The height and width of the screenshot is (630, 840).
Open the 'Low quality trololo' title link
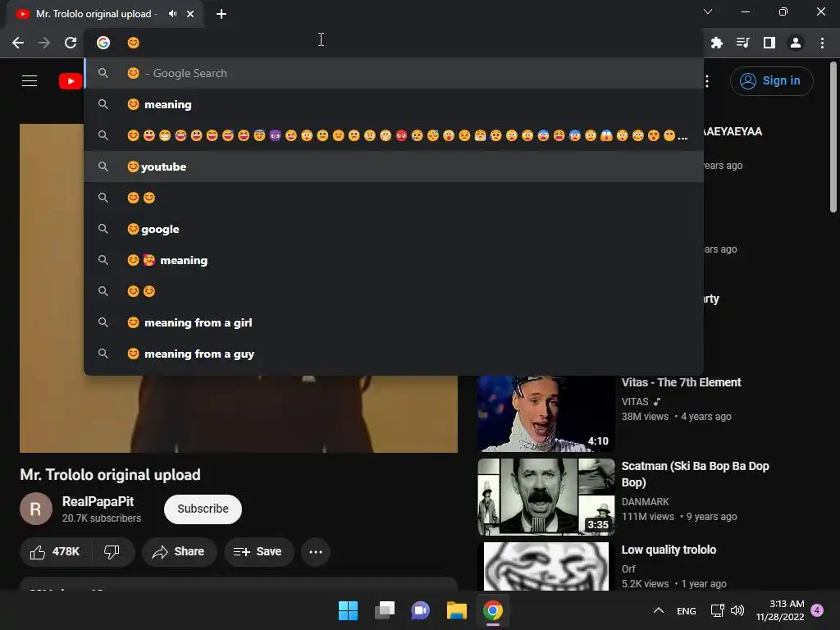tap(669, 550)
